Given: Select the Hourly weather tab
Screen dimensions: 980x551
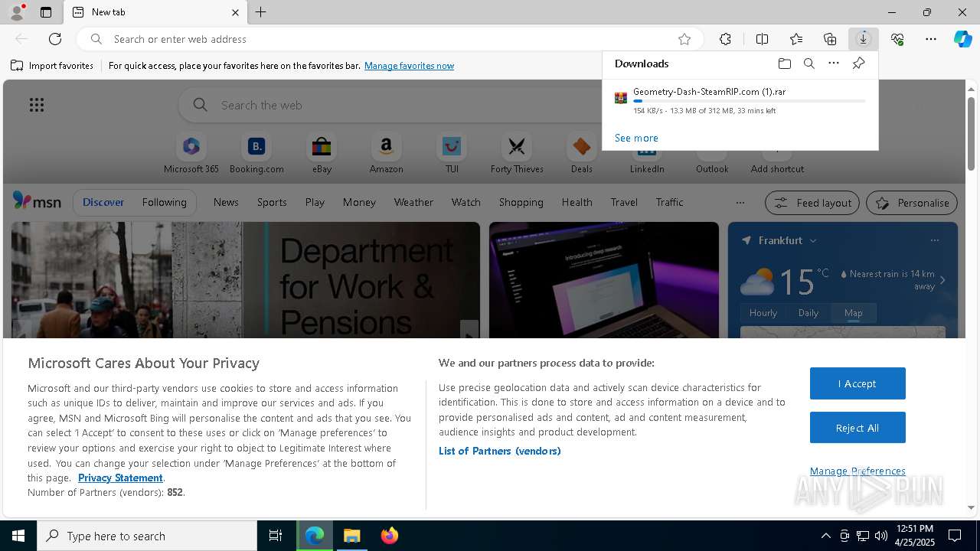Looking at the screenshot, I should (763, 313).
